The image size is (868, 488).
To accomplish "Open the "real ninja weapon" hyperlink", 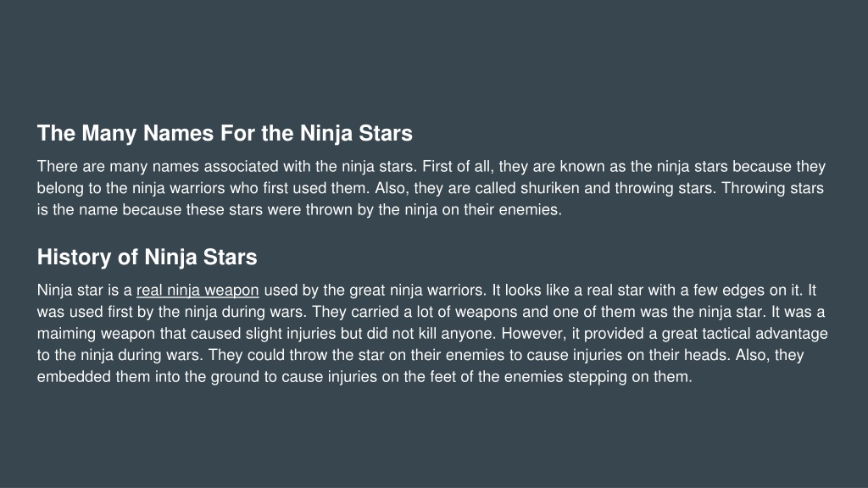I will tap(198, 291).
